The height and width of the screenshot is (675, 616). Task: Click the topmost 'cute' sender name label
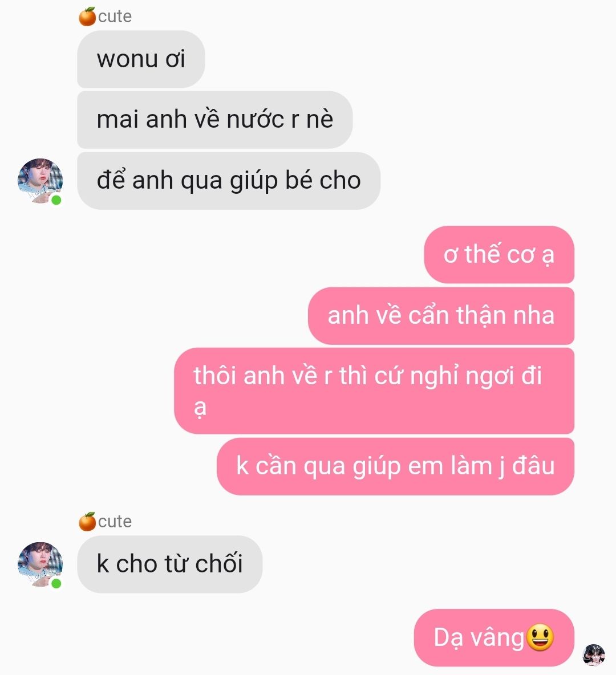pyautogui.click(x=115, y=17)
